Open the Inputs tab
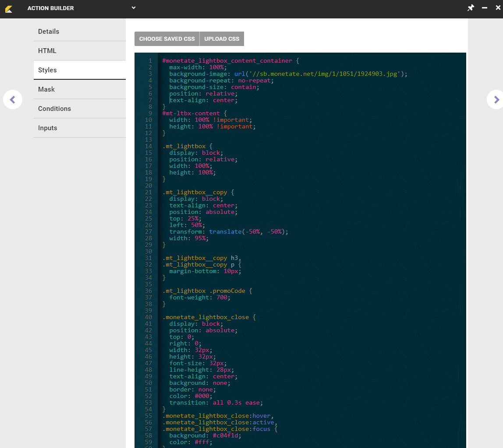The width and height of the screenshot is (503, 448). [48, 128]
